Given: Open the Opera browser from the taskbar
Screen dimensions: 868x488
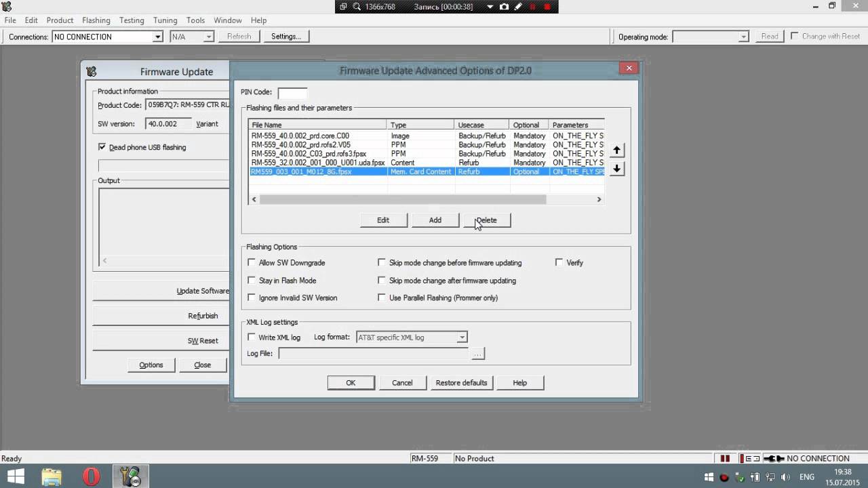Looking at the screenshot, I should (x=91, y=476).
